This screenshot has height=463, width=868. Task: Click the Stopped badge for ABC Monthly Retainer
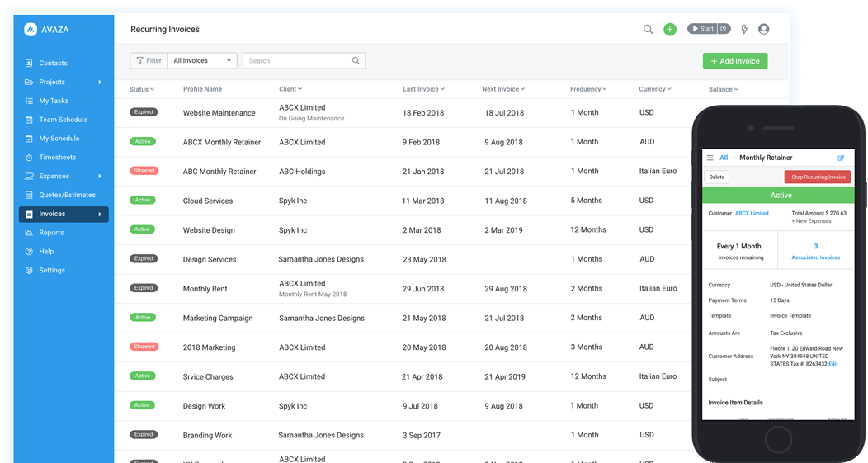click(144, 171)
